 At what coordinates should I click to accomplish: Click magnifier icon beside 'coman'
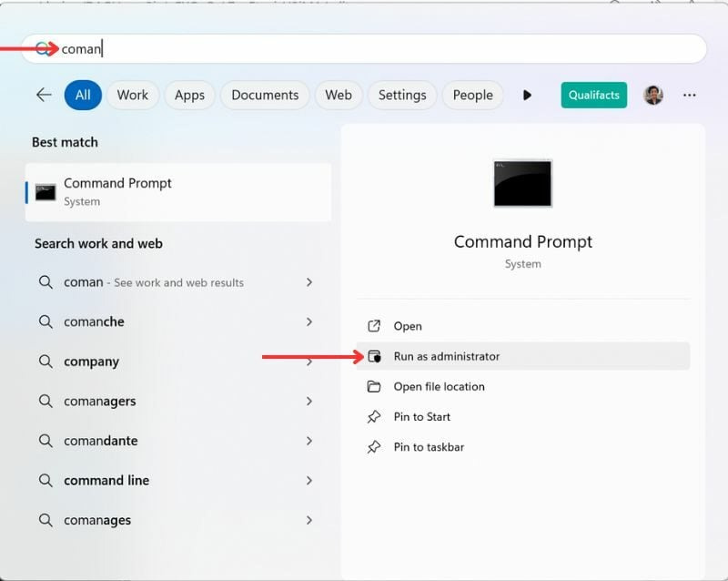45,282
